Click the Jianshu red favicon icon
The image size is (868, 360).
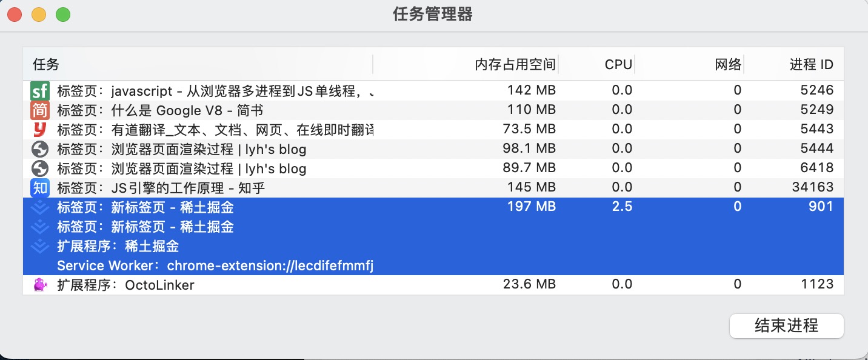coord(39,110)
